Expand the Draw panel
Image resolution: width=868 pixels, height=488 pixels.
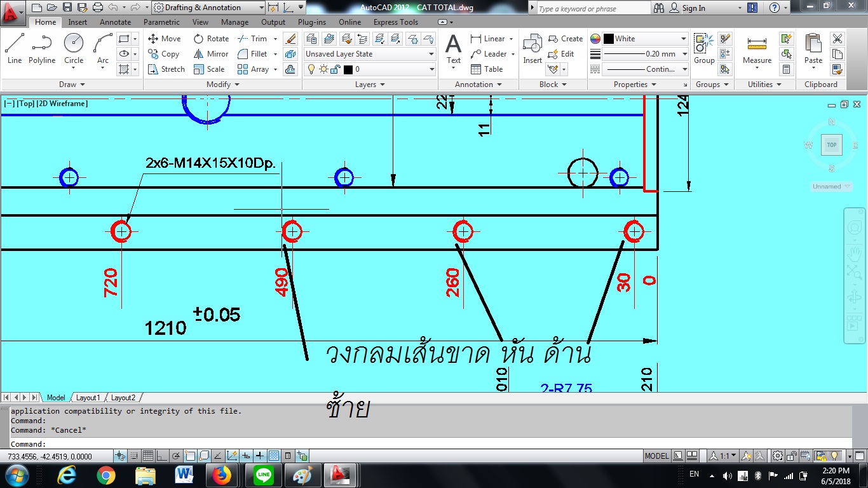(x=72, y=85)
